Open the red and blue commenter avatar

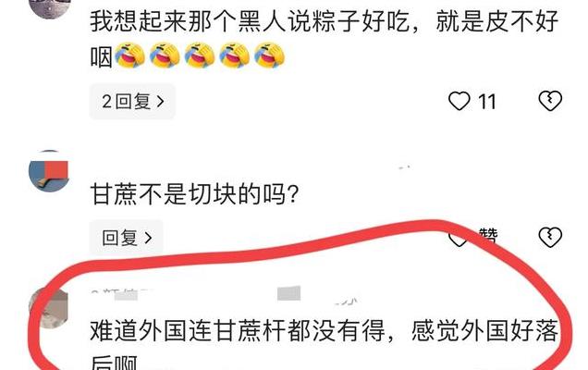click(48, 171)
